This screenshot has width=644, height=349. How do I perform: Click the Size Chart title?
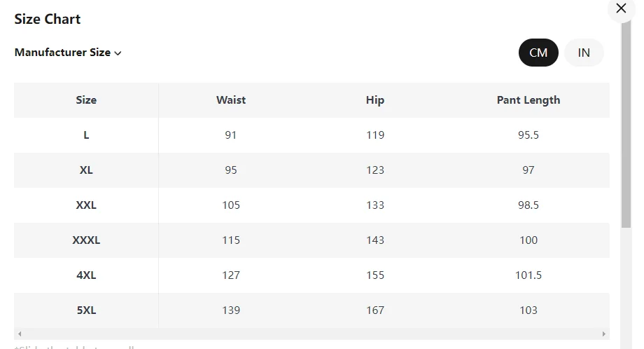pos(48,19)
